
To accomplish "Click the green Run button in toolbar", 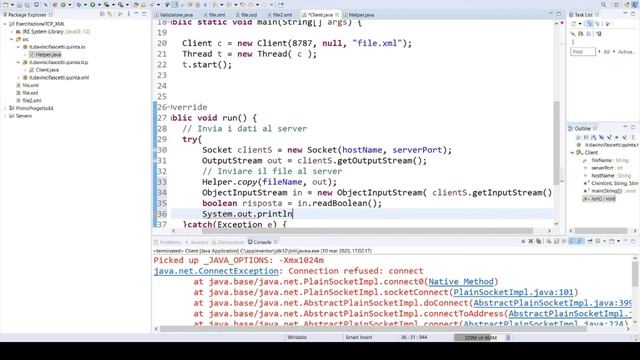I will pyautogui.click(x=93, y=4).
